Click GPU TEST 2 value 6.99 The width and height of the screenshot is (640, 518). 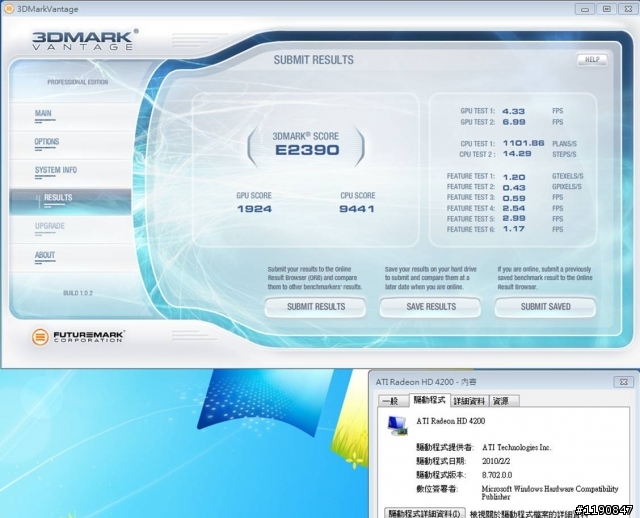514,122
